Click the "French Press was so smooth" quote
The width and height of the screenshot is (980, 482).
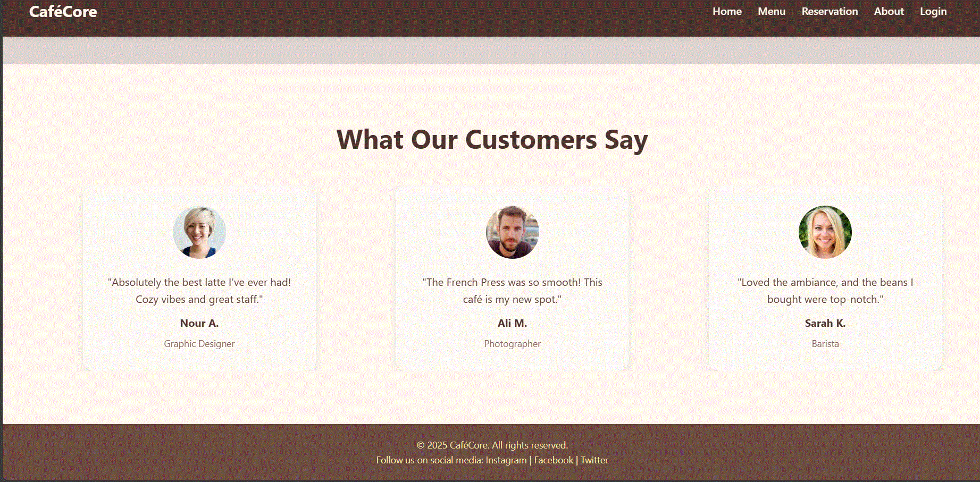click(513, 291)
